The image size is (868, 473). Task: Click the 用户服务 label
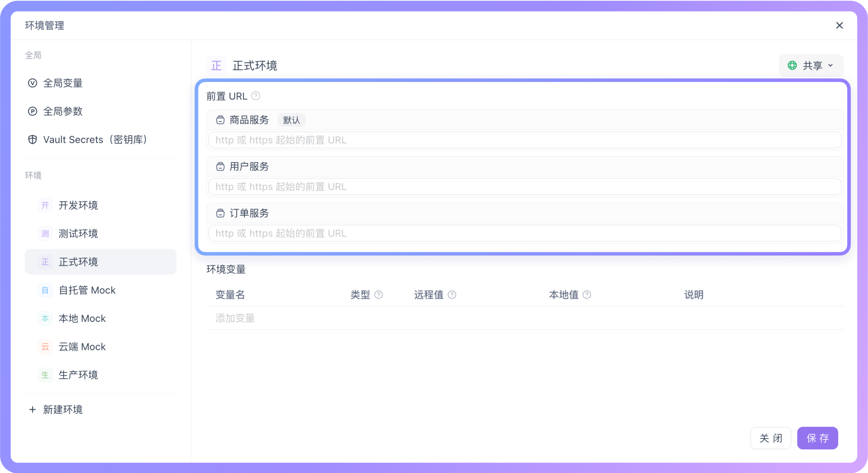[x=249, y=166]
